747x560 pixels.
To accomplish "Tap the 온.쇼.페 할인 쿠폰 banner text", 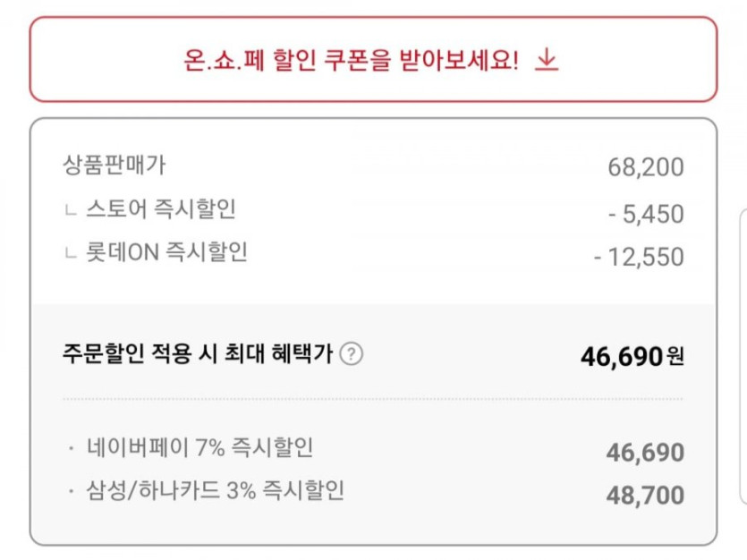I will tap(350, 60).
